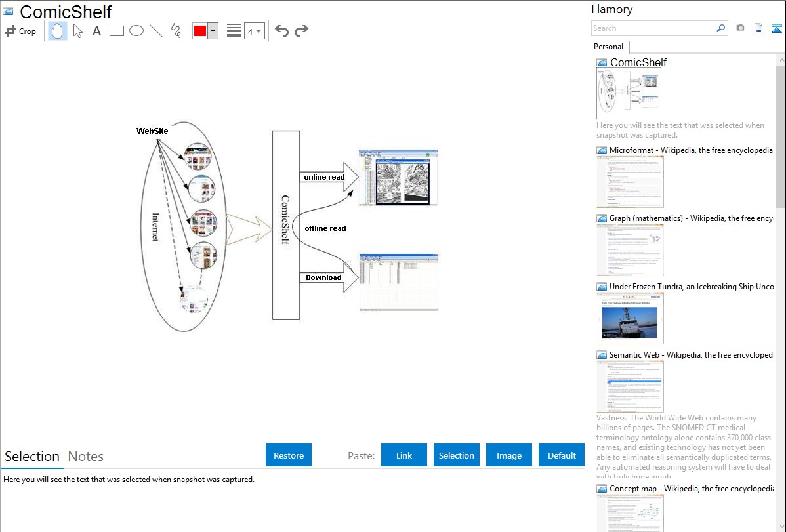Switch to the Selection tab
The image size is (786, 532).
(32, 457)
